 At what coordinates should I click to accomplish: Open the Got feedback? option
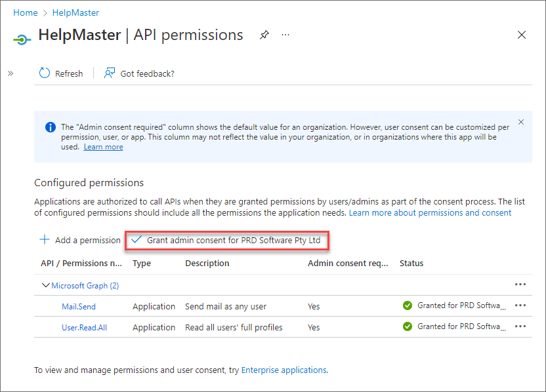point(139,73)
